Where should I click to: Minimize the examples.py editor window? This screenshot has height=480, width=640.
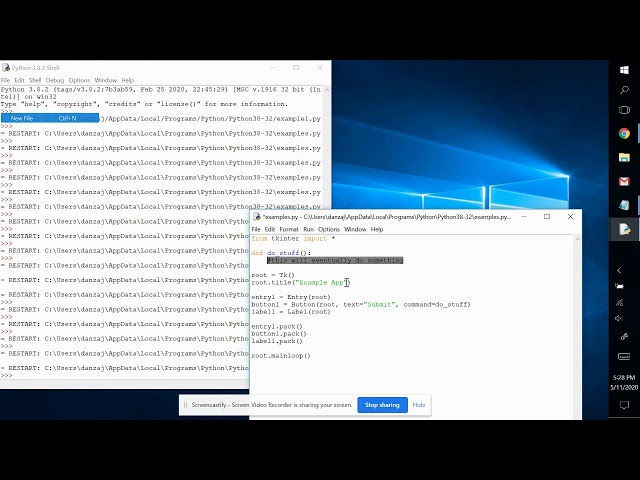coord(524,217)
